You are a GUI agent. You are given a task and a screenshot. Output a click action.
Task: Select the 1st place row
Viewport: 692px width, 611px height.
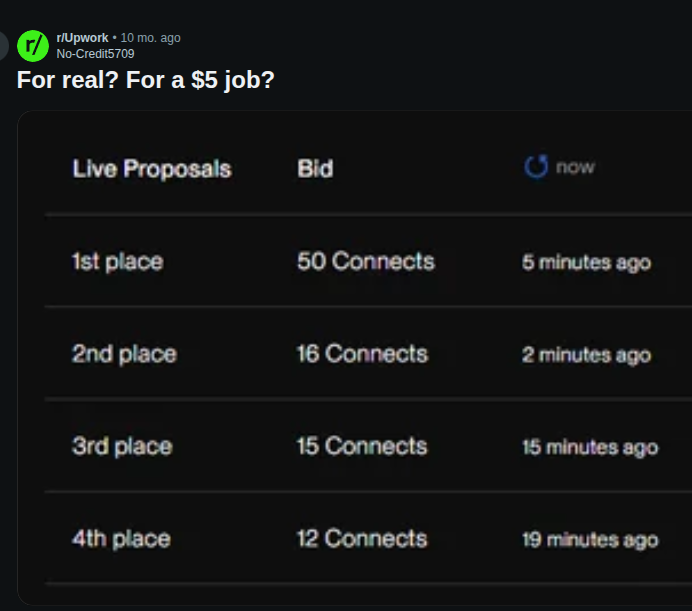368,261
